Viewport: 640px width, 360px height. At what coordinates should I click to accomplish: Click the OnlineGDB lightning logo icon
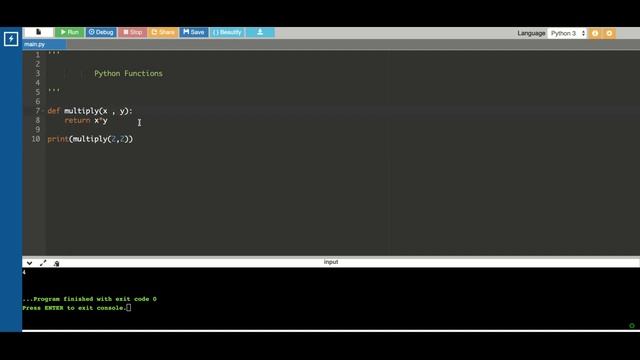(x=11, y=39)
